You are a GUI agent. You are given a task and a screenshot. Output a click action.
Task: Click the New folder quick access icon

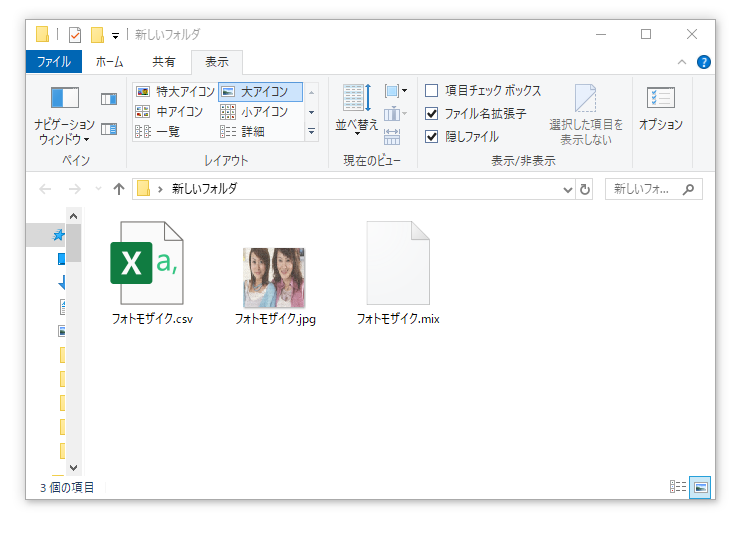coord(98,34)
